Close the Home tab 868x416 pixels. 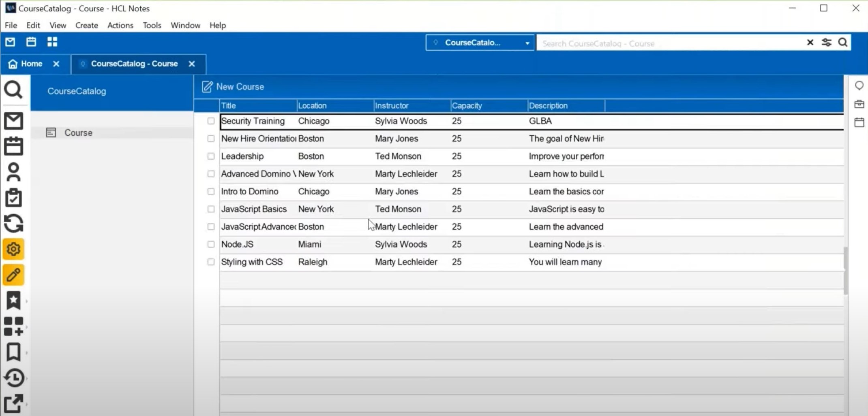56,64
